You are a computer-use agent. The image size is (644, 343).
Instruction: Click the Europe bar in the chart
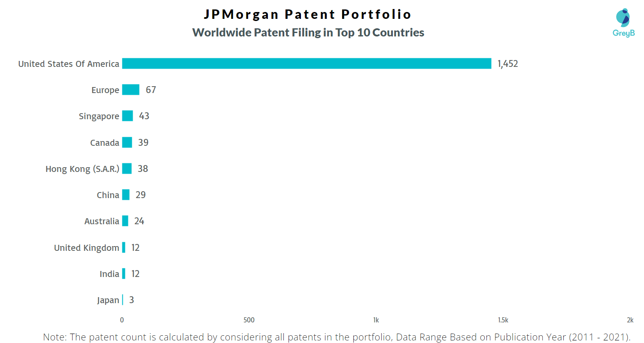pos(131,90)
